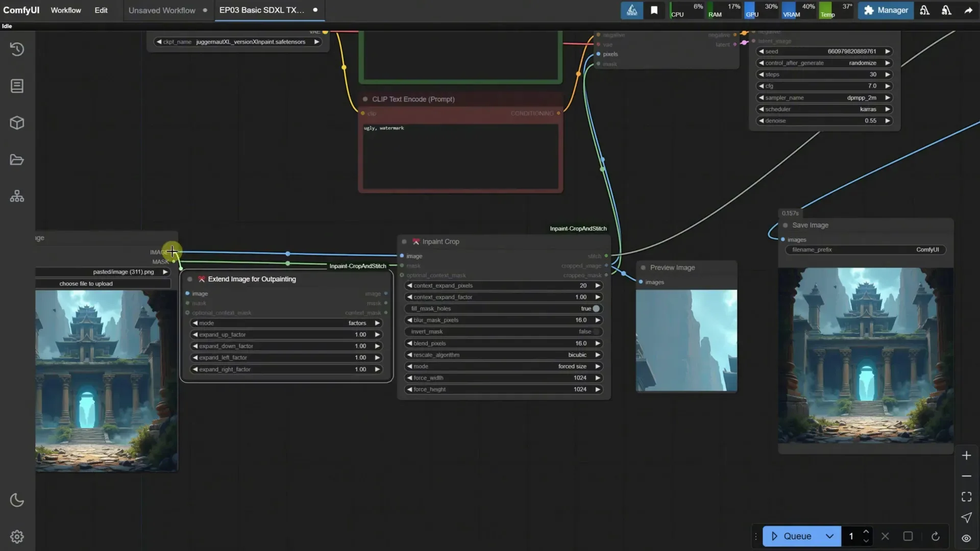Open the sampler_name dropdown showing dpmpp_2m
Image resolution: width=980 pixels, height=551 pixels.
pos(823,97)
